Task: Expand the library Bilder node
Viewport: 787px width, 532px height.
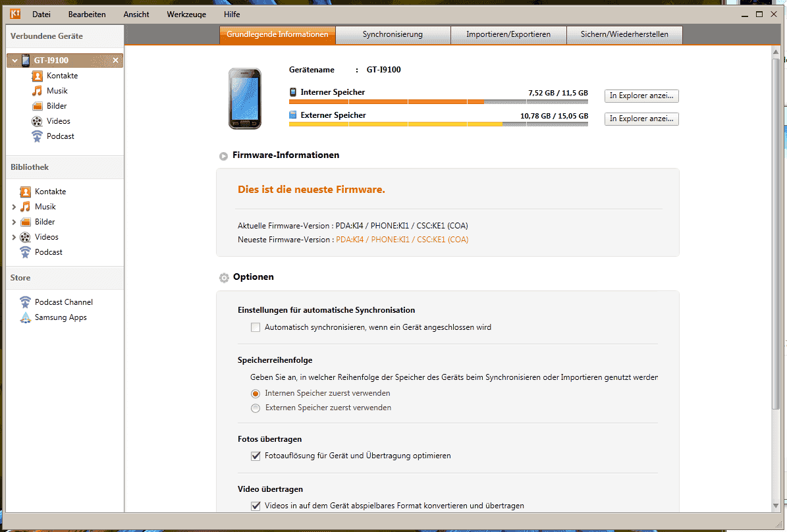Action: point(14,222)
